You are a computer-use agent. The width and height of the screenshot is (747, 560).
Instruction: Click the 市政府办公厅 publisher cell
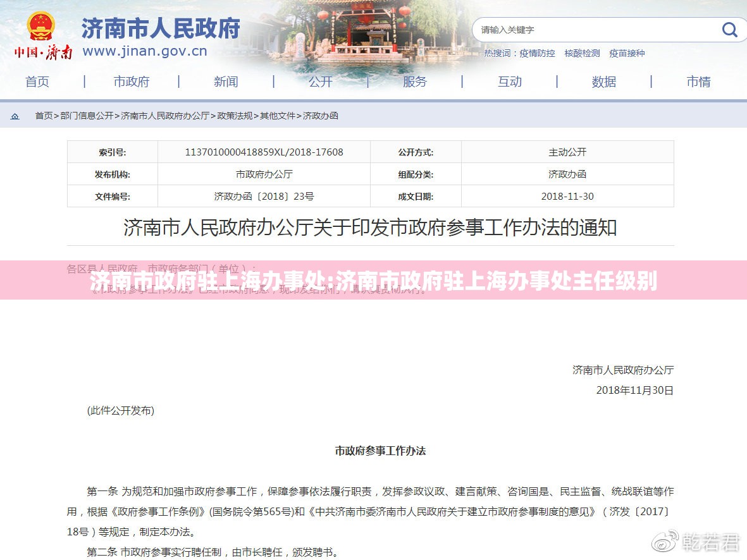coord(264,174)
